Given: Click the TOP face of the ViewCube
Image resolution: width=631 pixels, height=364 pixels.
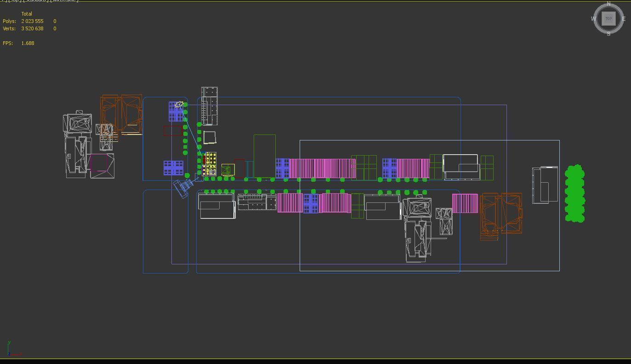Looking at the screenshot, I should 608,19.
